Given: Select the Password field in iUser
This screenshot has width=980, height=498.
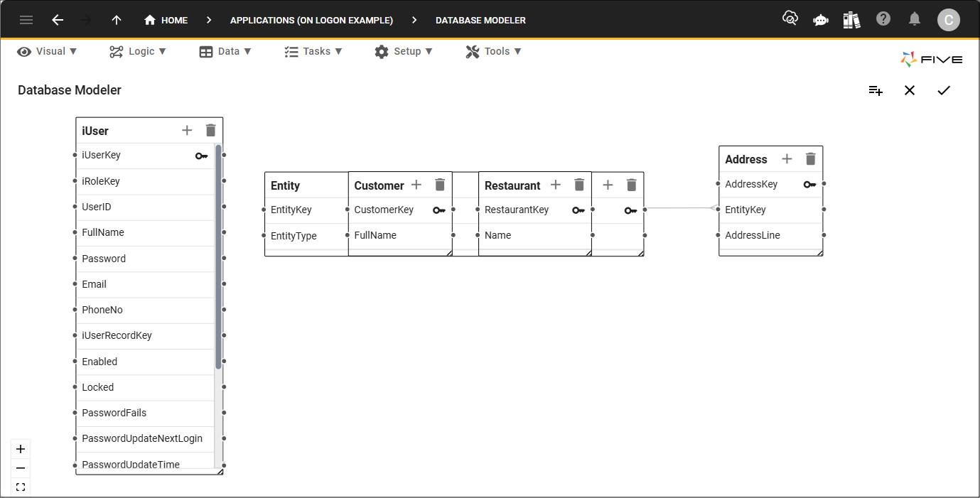Looking at the screenshot, I should (145, 259).
